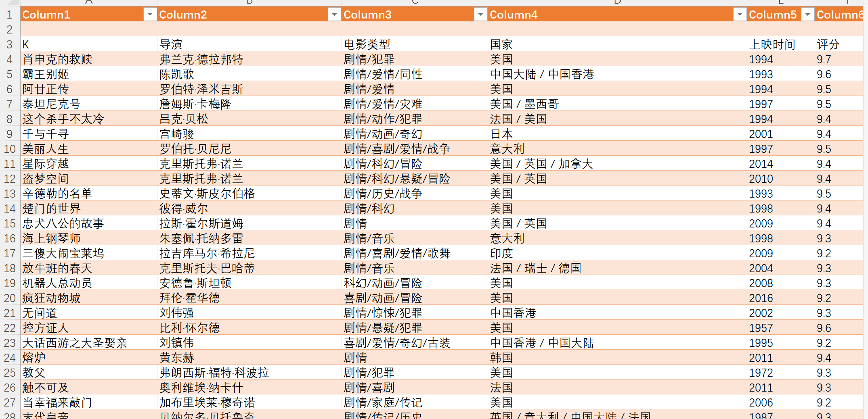Click genre cell 剧情/科幻/悬疑/冒险
Image resolution: width=868 pixels, height=419 pixels.
[x=415, y=179]
